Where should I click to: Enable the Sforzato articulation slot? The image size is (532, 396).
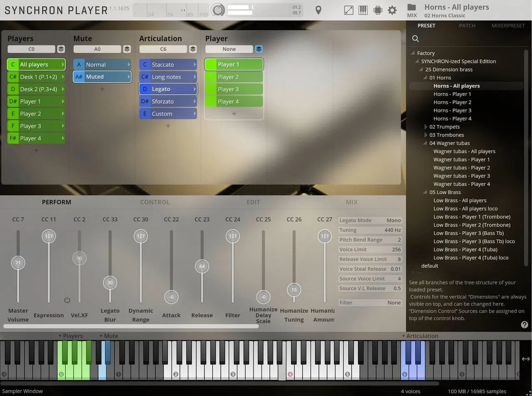point(168,101)
